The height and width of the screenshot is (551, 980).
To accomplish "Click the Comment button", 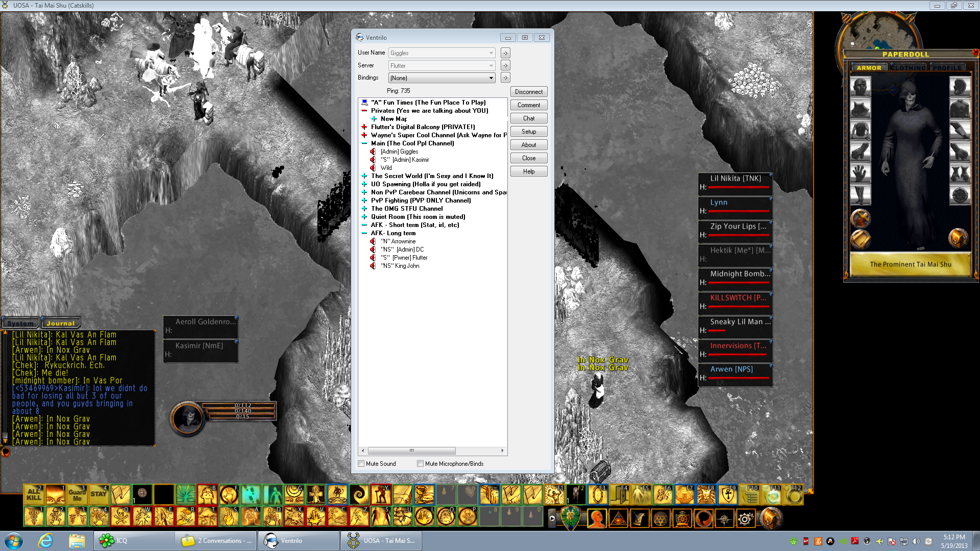I will (529, 105).
